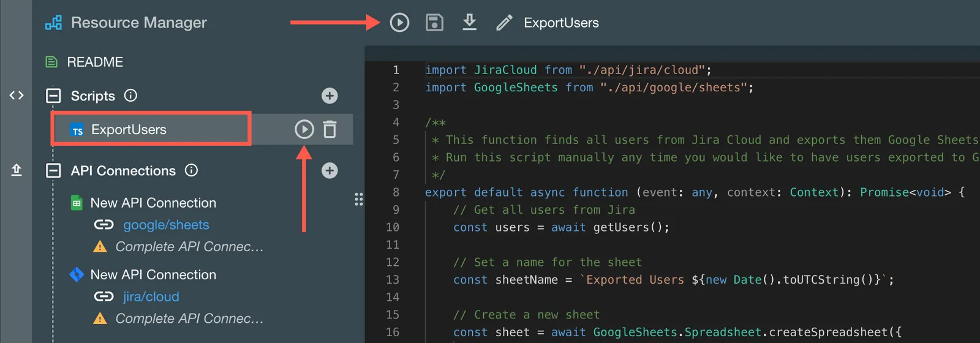Screen dimensions: 980x343
Task: Show info about Scripts
Action: coord(130,96)
